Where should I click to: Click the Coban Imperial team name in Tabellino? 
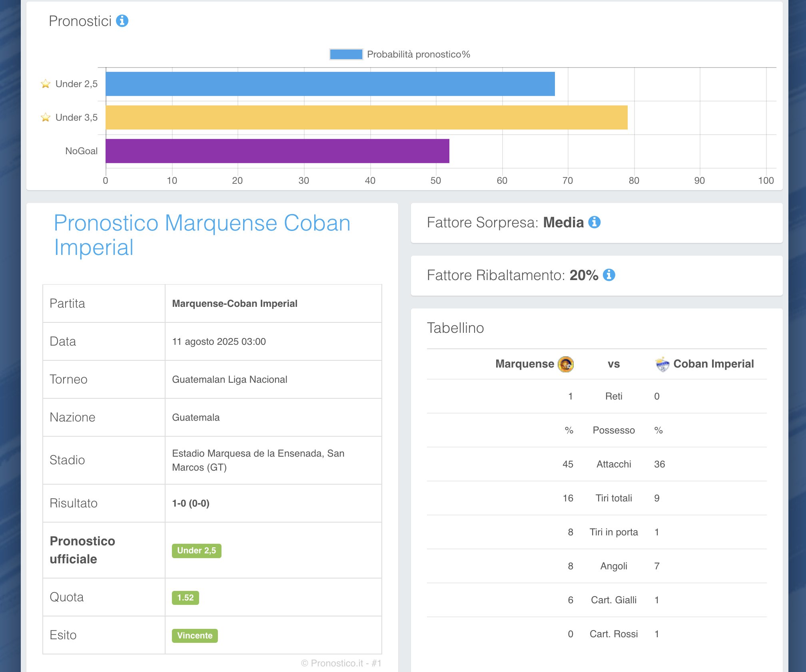coord(714,364)
